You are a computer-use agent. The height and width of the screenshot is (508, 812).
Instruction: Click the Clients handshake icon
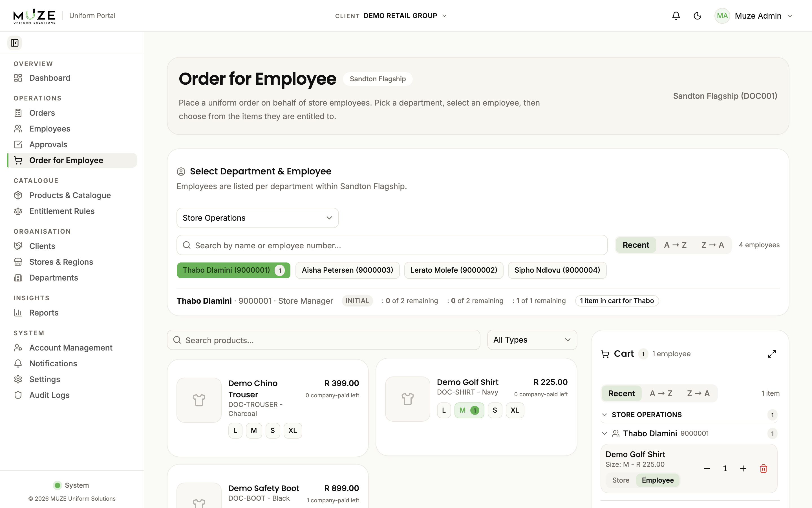18,246
